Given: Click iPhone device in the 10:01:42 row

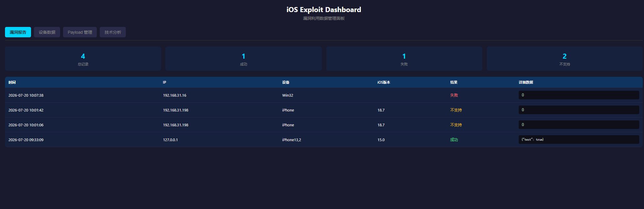Looking at the screenshot, I should tap(288, 110).
